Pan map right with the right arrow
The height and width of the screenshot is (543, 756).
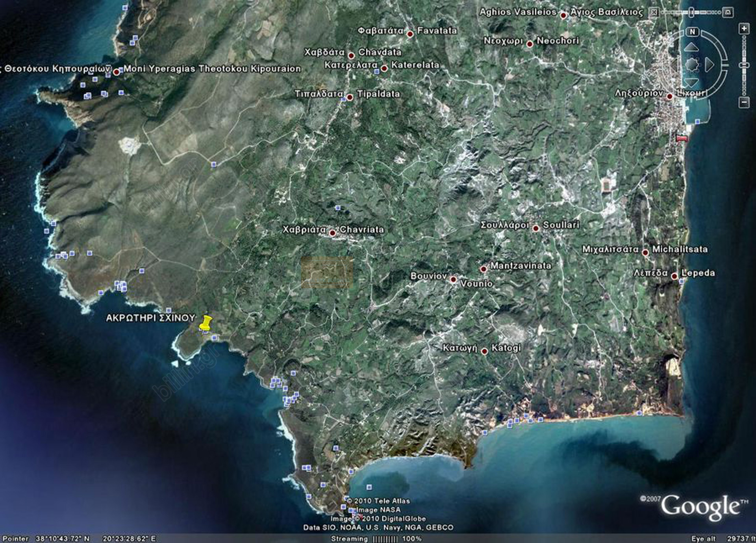pos(709,65)
